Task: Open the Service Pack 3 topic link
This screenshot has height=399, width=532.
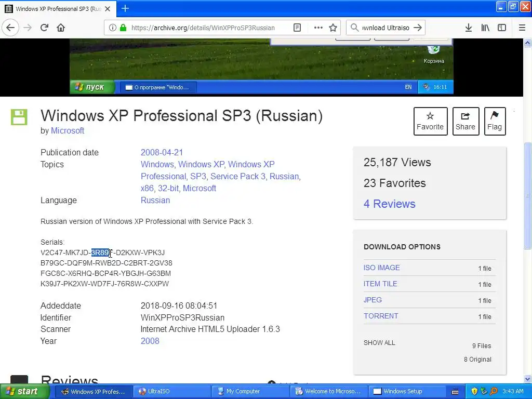Action: click(x=238, y=177)
